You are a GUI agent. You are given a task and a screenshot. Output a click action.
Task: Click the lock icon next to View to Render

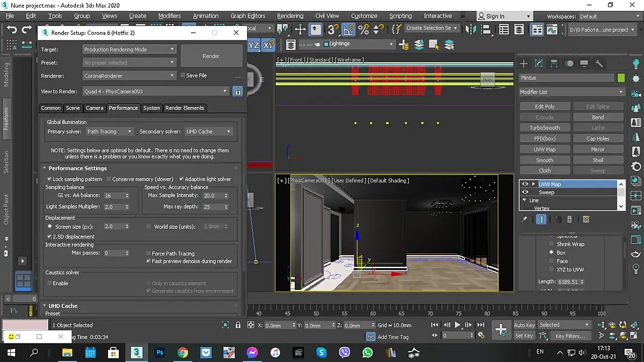click(x=237, y=92)
